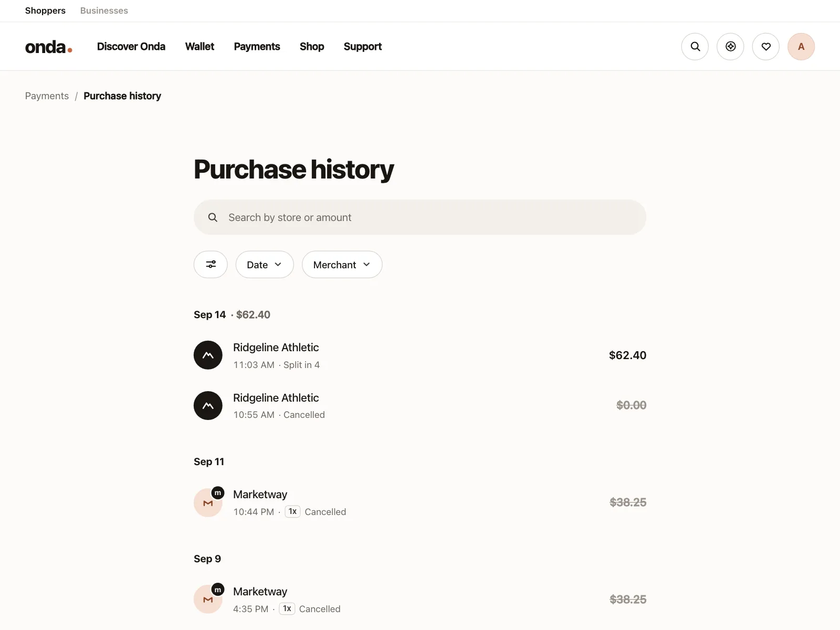This screenshot has height=630, width=840.
Task: Click the Sep 14 date heading
Action: 209,314
